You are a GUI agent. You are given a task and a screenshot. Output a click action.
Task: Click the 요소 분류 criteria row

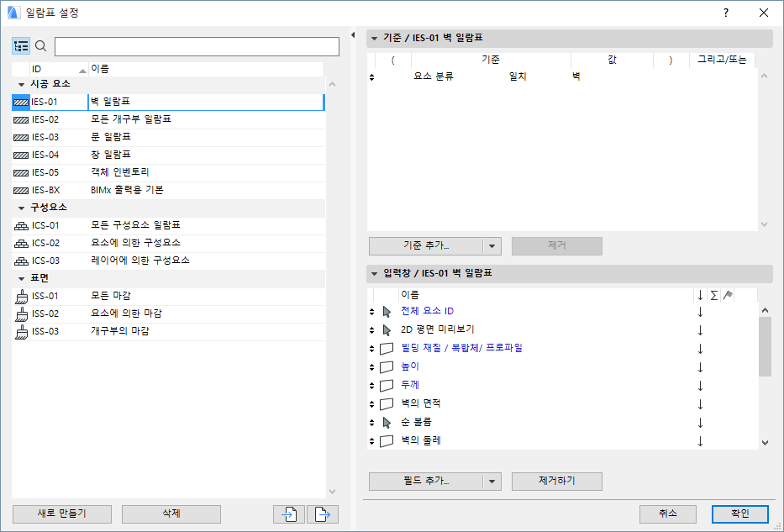pos(562,77)
